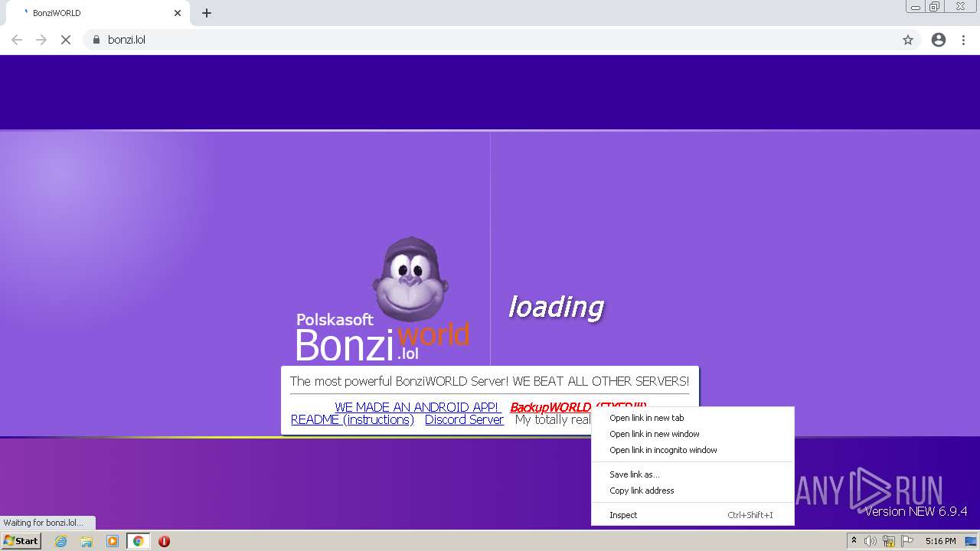This screenshot has width=980, height=551.
Task: Select Inspect from context menu
Action: pyautogui.click(x=693, y=515)
